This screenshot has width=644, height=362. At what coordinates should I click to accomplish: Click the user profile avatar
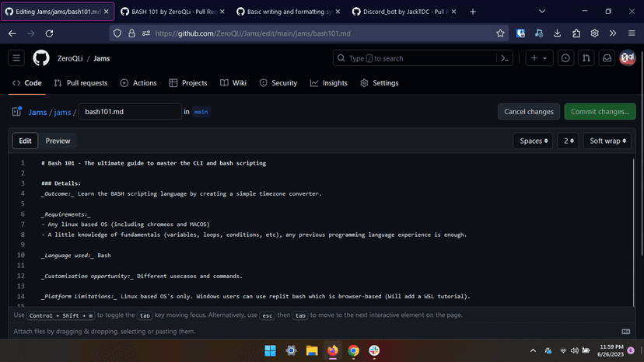[627, 58]
